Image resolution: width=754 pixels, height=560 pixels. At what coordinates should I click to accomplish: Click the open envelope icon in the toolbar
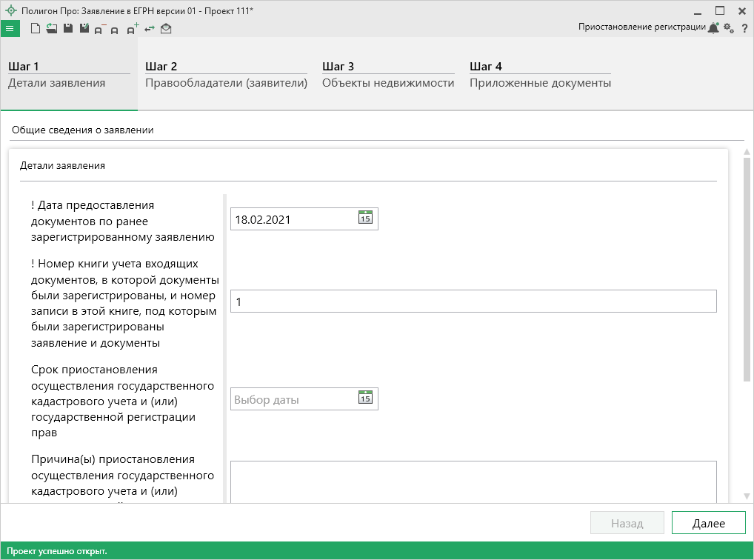(x=166, y=29)
